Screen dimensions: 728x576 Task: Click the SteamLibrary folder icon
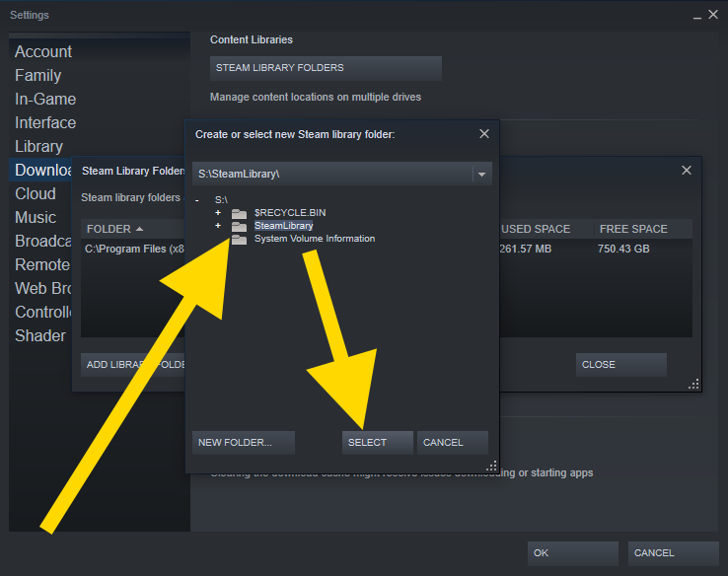[x=239, y=226]
